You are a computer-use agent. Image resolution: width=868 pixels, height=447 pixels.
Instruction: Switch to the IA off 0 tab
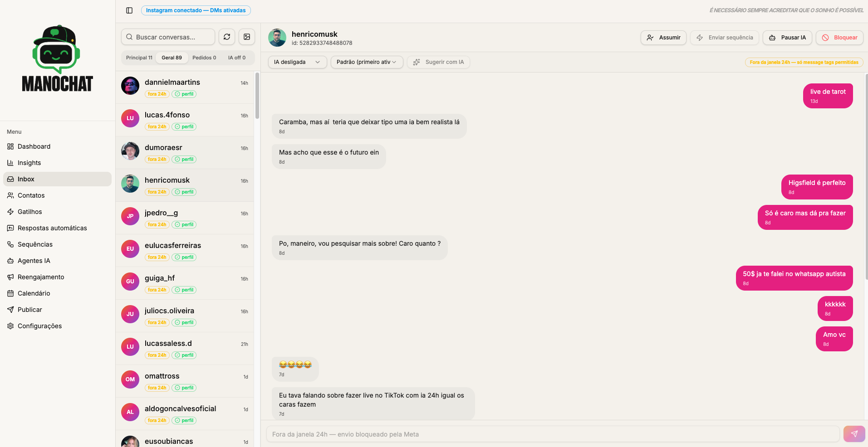[x=237, y=58]
